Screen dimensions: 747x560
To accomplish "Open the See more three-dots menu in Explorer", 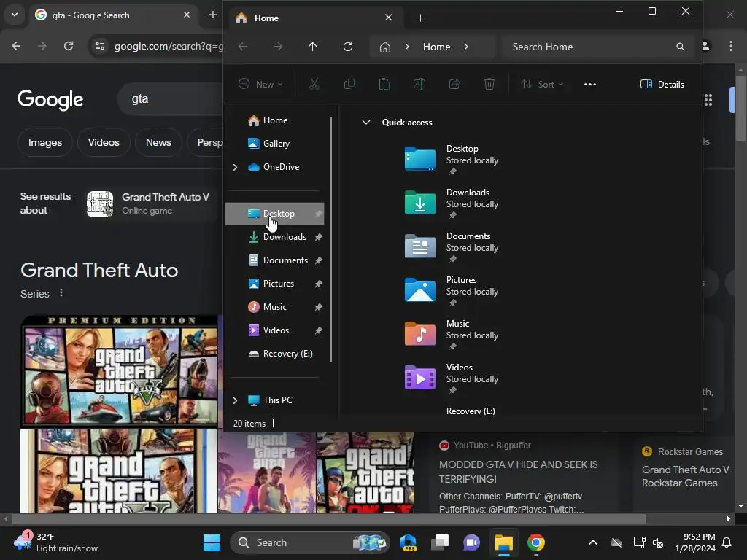I will point(589,85).
